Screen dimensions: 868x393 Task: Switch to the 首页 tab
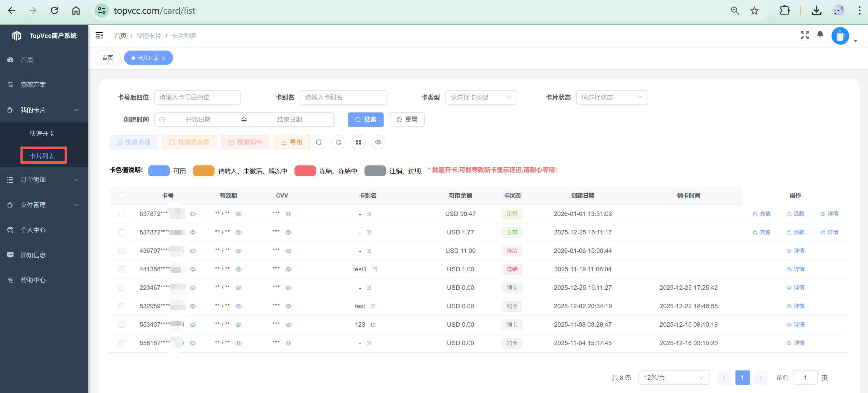(108, 58)
